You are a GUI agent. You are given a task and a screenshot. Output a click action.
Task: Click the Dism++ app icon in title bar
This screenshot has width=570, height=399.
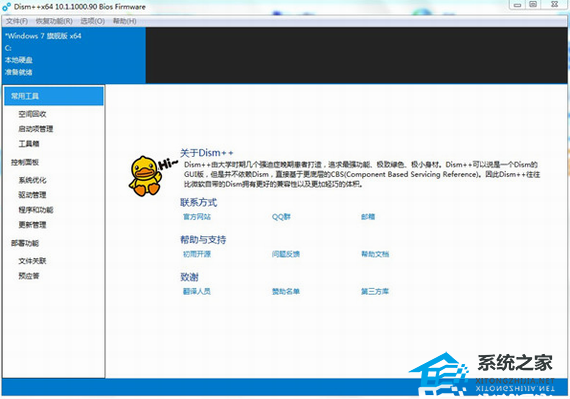click(6, 7)
